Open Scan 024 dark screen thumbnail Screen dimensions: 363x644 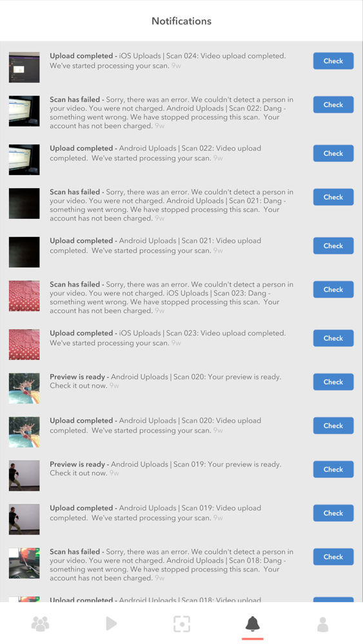(25, 68)
